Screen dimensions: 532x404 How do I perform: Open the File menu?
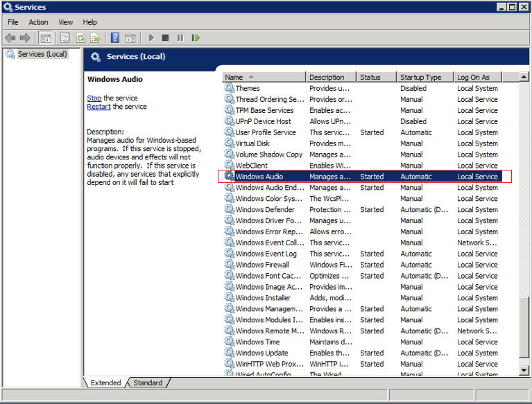[13, 22]
